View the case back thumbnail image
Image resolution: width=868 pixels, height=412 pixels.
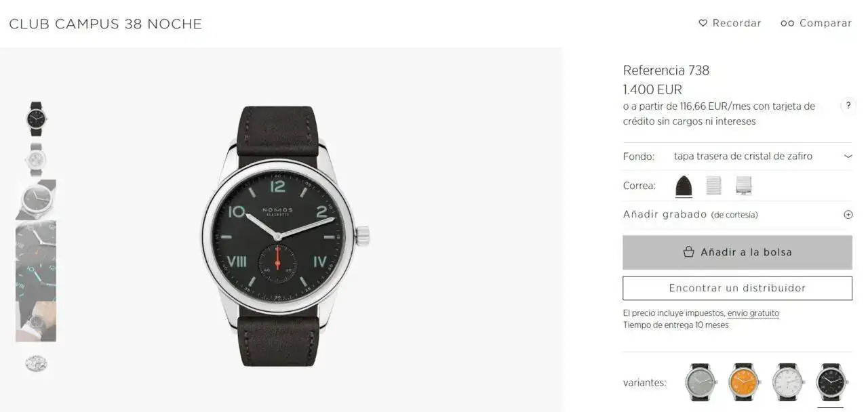35,159
